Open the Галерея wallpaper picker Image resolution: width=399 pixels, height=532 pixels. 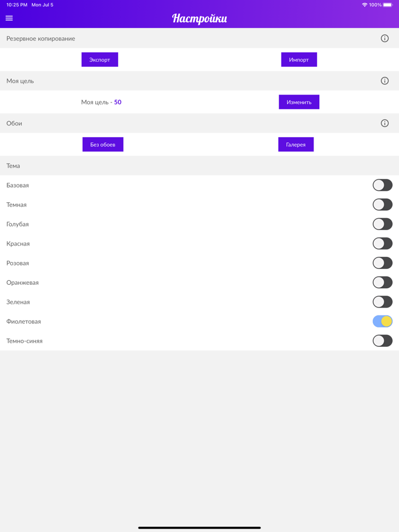pos(295,144)
